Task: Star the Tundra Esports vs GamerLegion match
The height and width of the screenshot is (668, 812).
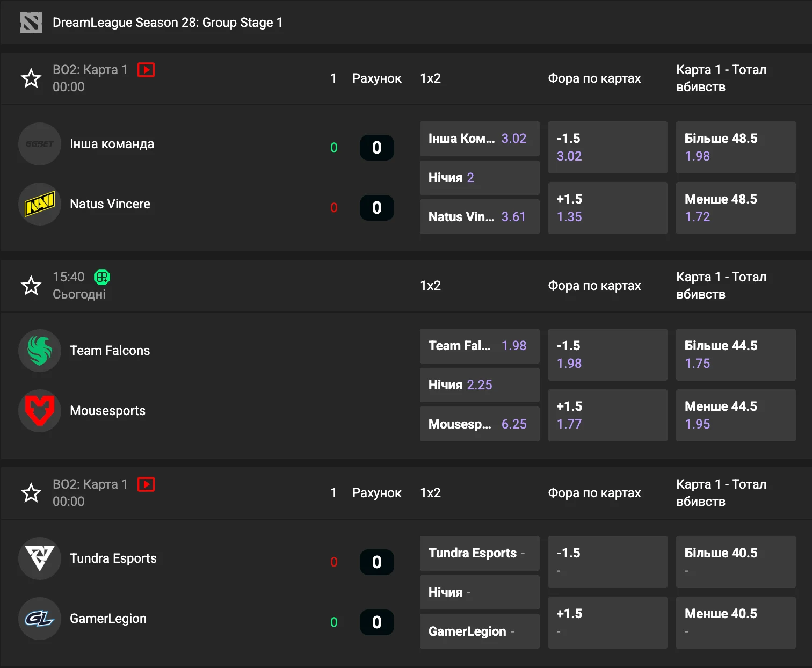Action: pos(31,493)
